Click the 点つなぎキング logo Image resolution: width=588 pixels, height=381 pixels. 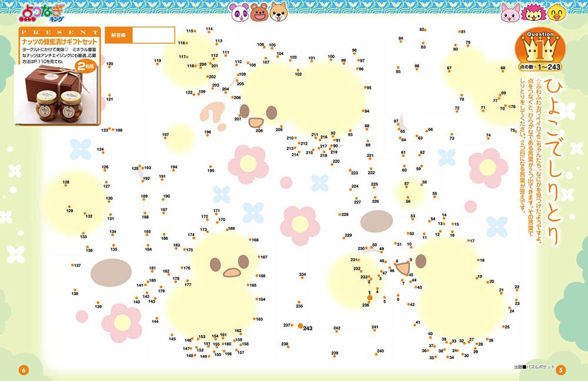42,14
